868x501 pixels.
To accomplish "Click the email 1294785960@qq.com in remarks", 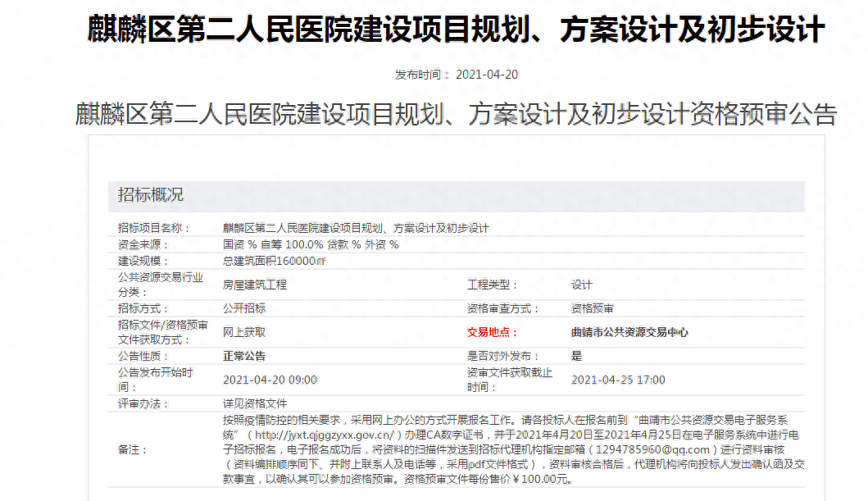I will coord(652,449).
